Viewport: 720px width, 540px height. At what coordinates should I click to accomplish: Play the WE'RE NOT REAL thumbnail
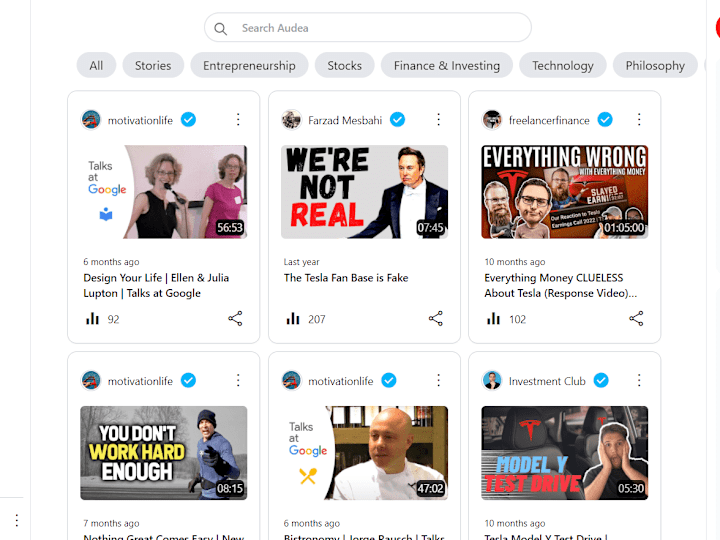pyautogui.click(x=365, y=192)
